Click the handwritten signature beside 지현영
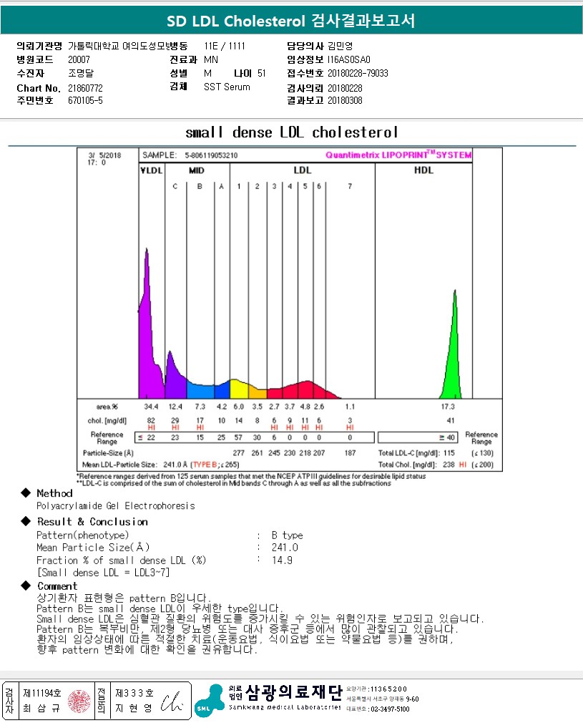The image size is (583, 728). point(172,702)
